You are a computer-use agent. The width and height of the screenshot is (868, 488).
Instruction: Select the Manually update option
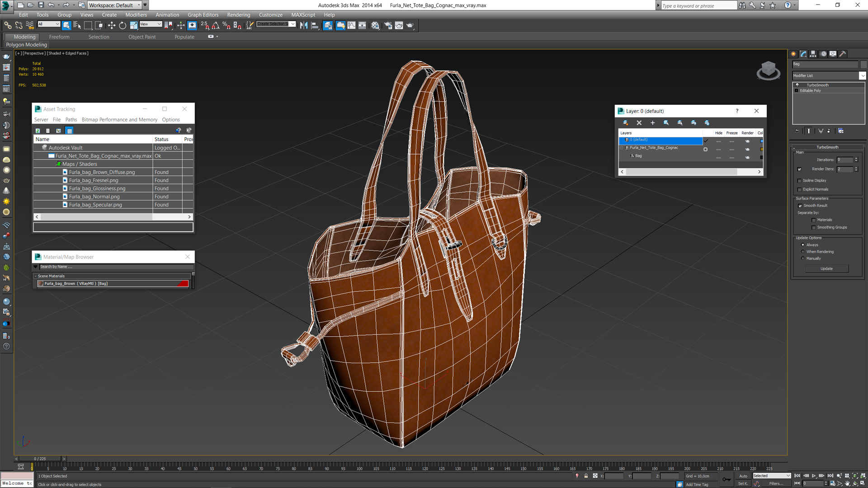point(803,258)
